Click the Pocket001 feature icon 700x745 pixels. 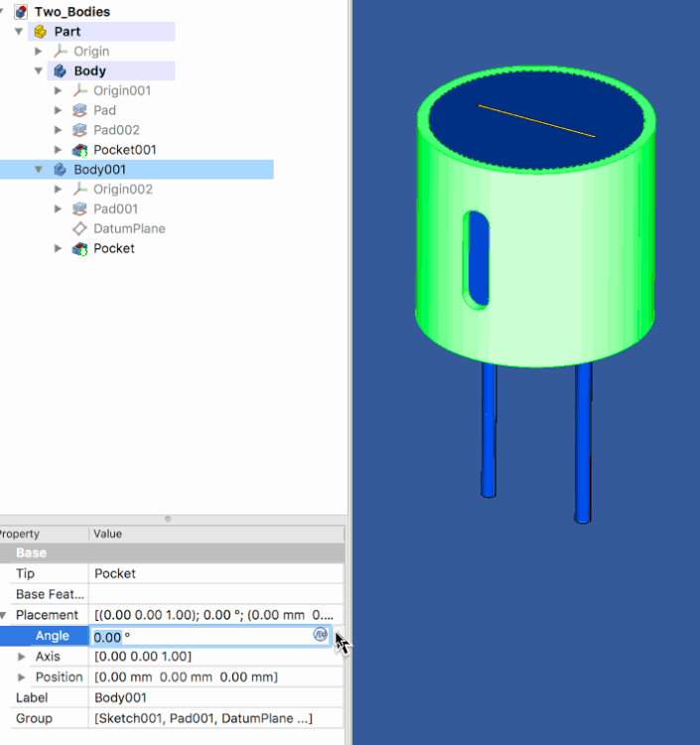click(79, 150)
